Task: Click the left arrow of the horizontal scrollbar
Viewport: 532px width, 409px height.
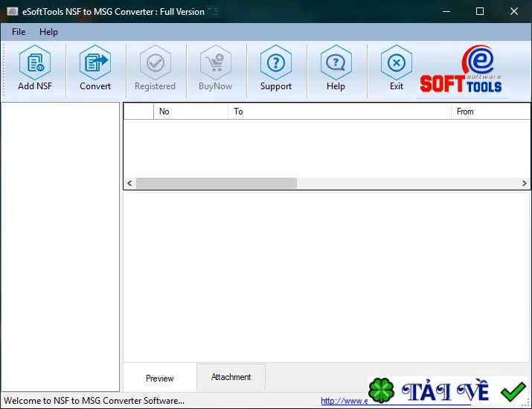Action: pyautogui.click(x=129, y=183)
